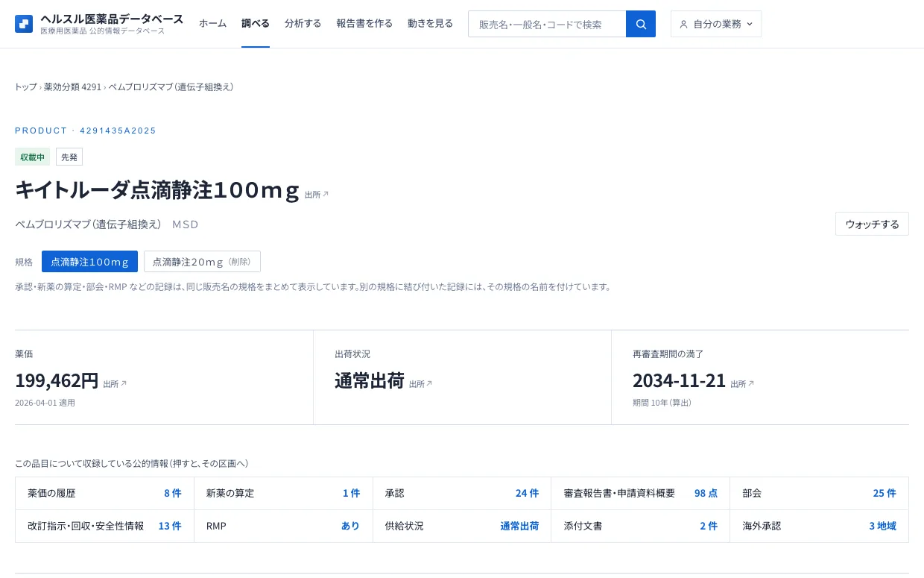Click the キイトルーダ点滴静注100mg heading
Screen dimensions: 924x578
tap(157, 190)
